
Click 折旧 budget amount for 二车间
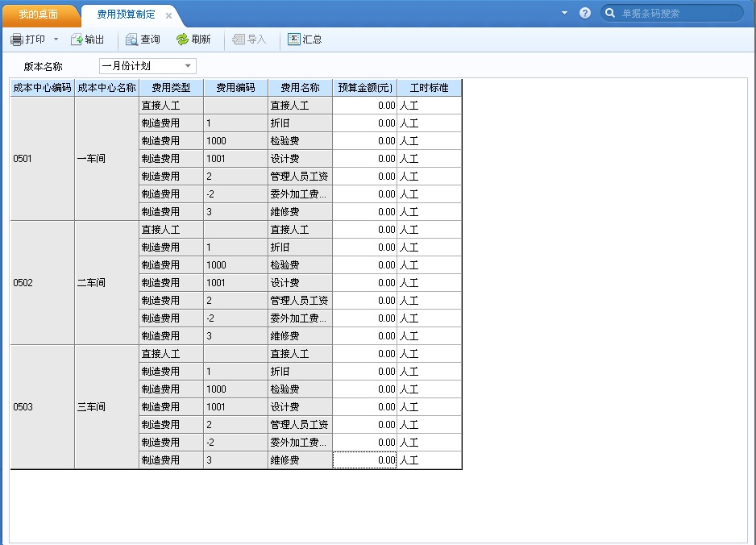(x=365, y=248)
